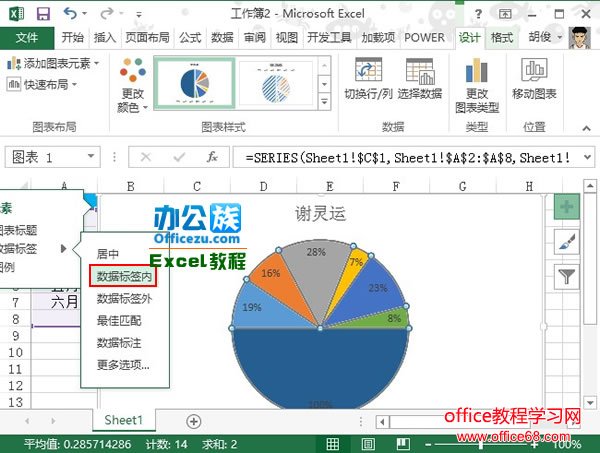Viewport: 600px width, 453px height.
Task: Click the formula bar Cancel X icon
Action: (x=146, y=157)
